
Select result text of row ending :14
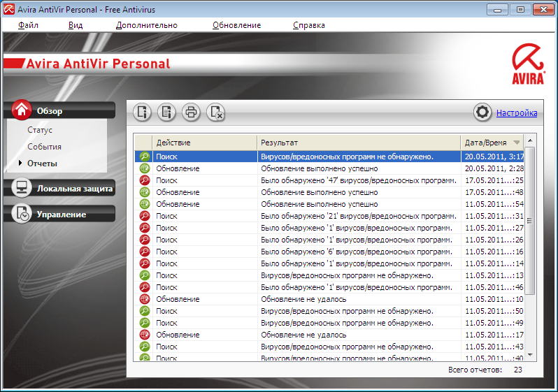click(x=357, y=263)
